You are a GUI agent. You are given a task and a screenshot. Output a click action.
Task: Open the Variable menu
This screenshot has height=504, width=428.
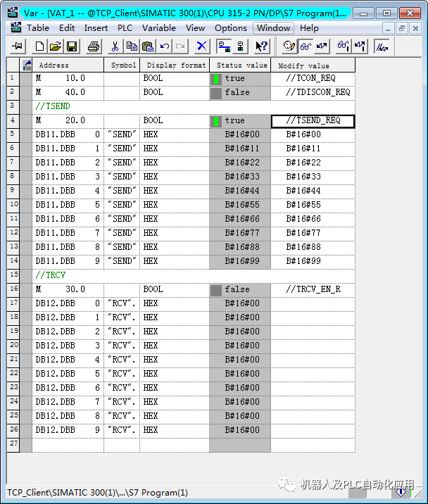(159, 28)
